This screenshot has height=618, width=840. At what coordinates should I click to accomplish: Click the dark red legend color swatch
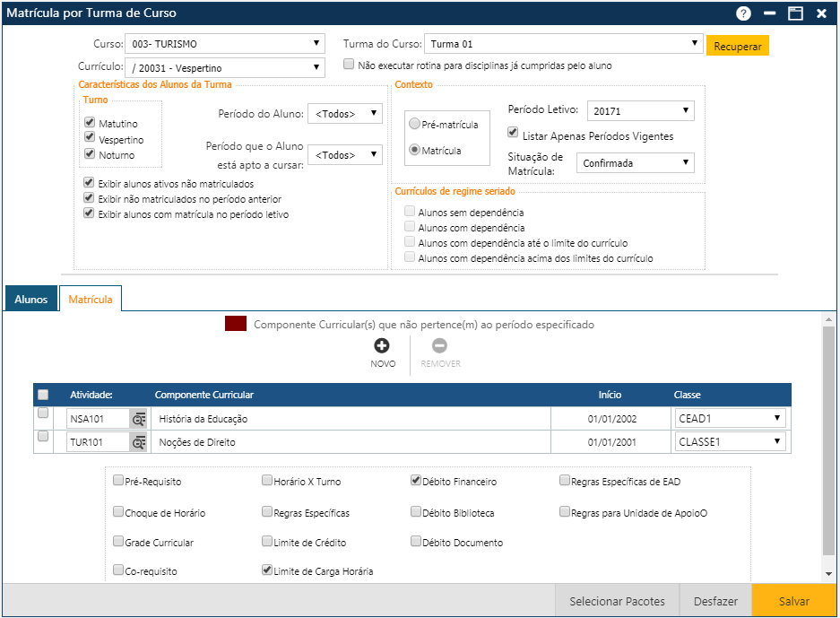tap(236, 324)
